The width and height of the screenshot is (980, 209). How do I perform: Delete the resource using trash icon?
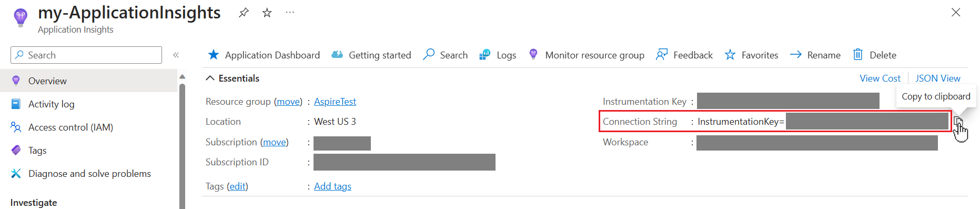click(874, 55)
